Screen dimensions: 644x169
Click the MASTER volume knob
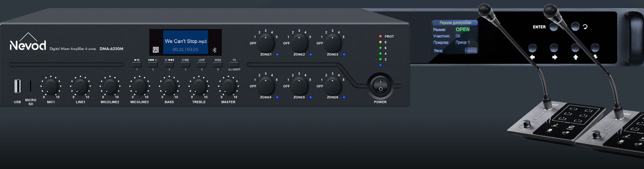[x=228, y=87]
